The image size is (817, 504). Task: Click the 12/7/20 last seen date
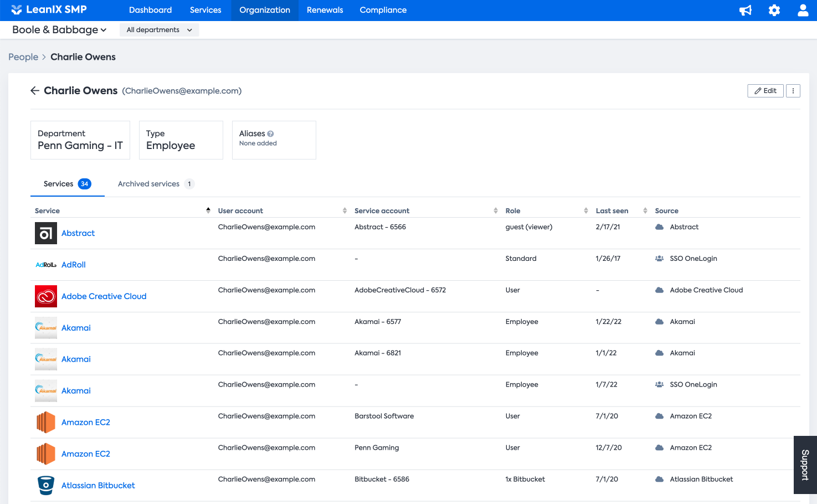click(x=609, y=448)
